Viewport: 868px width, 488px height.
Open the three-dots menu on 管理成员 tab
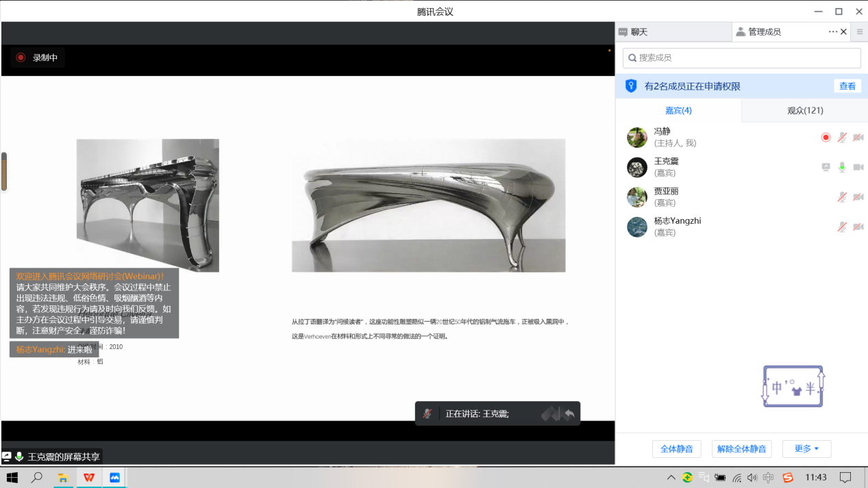(x=832, y=31)
